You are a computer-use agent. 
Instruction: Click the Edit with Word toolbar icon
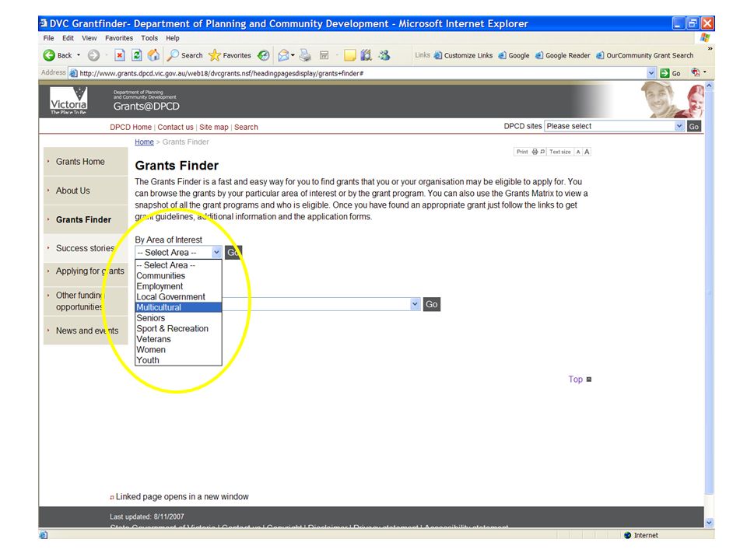(324, 55)
